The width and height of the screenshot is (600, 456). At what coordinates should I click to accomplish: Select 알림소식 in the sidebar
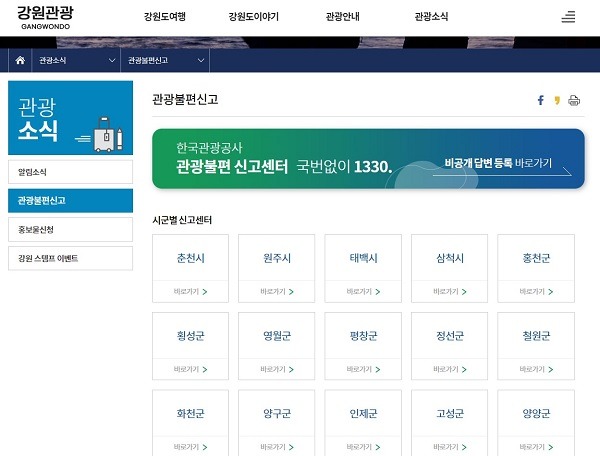point(70,172)
